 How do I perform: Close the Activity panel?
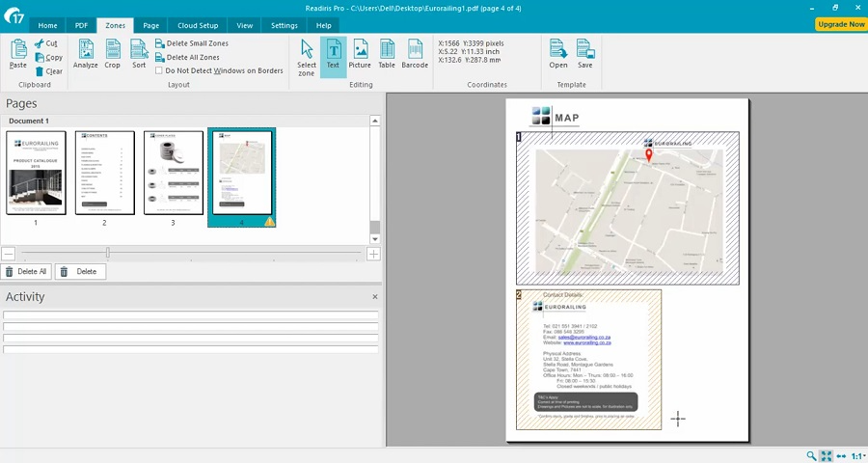375,297
